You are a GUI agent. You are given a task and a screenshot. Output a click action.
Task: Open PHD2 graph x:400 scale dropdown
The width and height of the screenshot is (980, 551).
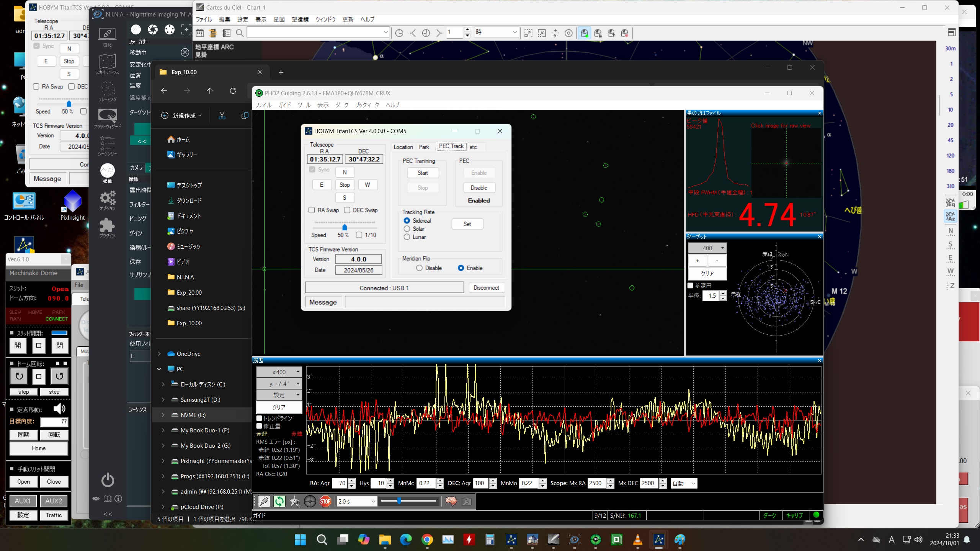tap(279, 372)
